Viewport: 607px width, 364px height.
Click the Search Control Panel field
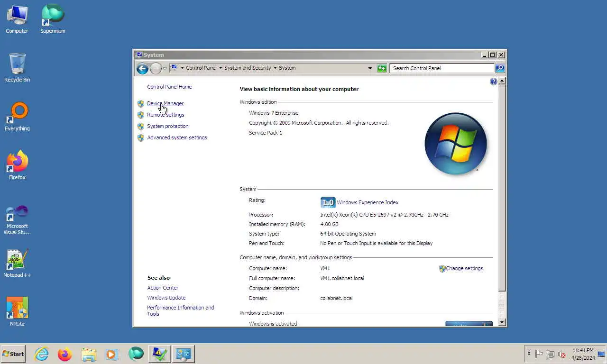pos(442,68)
